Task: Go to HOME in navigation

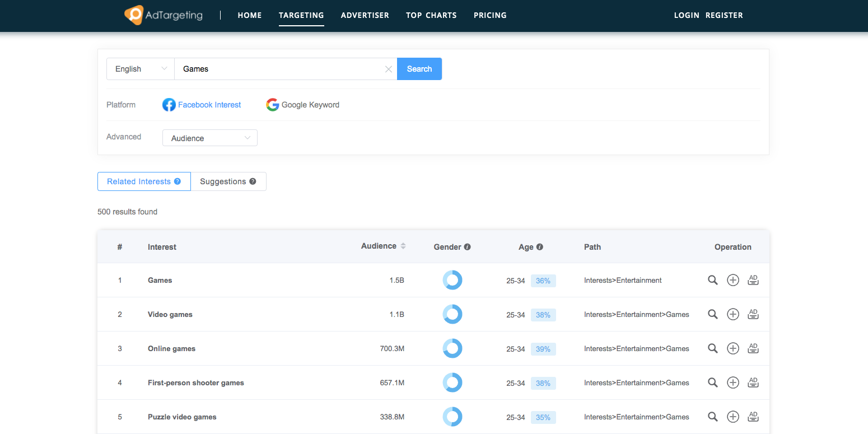Action: pos(250,15)
